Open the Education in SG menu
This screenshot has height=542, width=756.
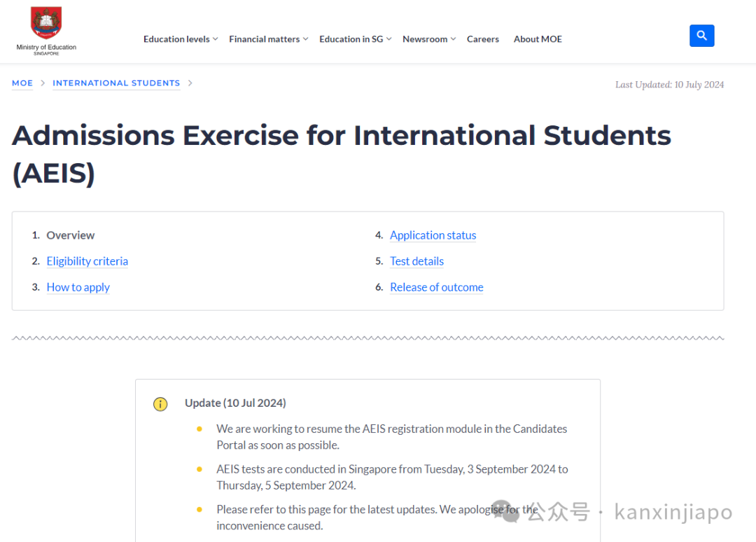[x=351, y=39]
